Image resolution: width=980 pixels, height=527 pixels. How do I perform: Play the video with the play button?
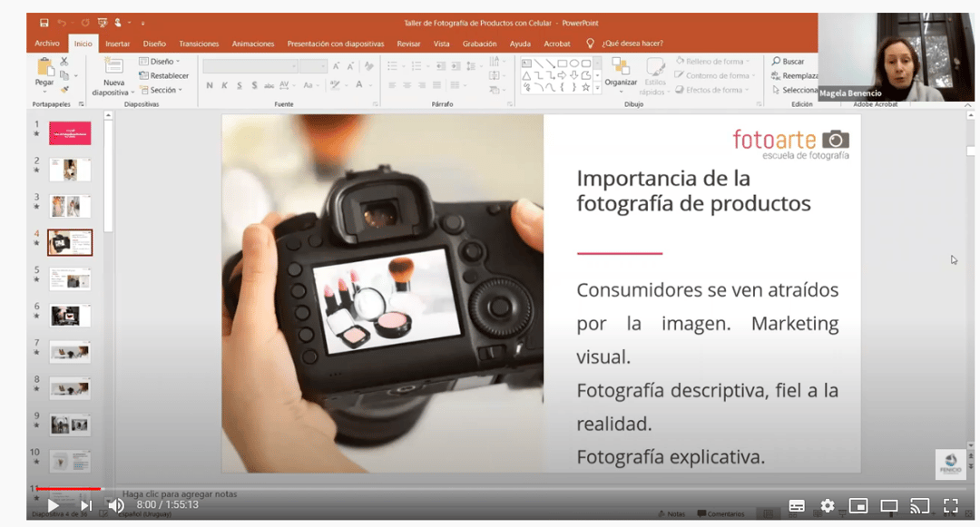coord(53,505)
